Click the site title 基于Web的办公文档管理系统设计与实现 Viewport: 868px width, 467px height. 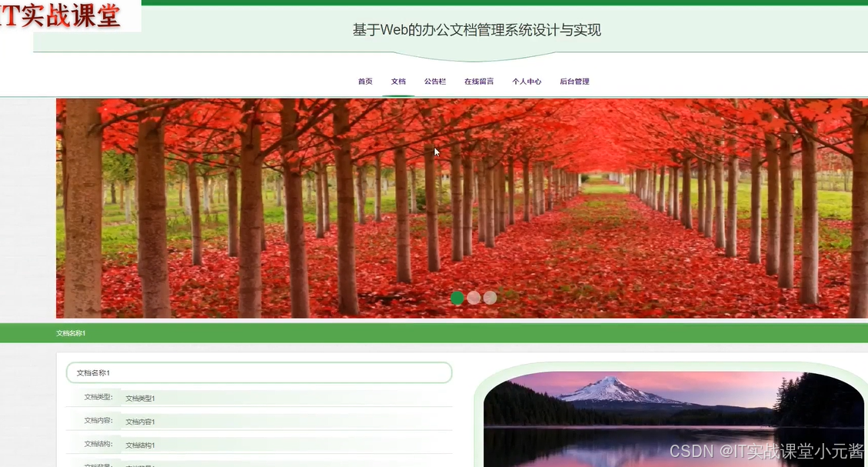click(x=477, y=29)
